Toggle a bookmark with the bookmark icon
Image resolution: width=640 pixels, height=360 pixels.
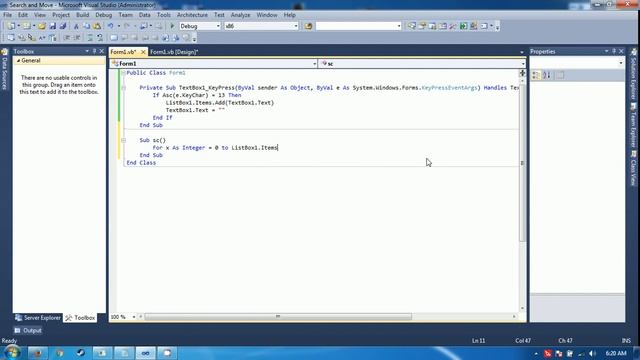(x=113, y=38)
